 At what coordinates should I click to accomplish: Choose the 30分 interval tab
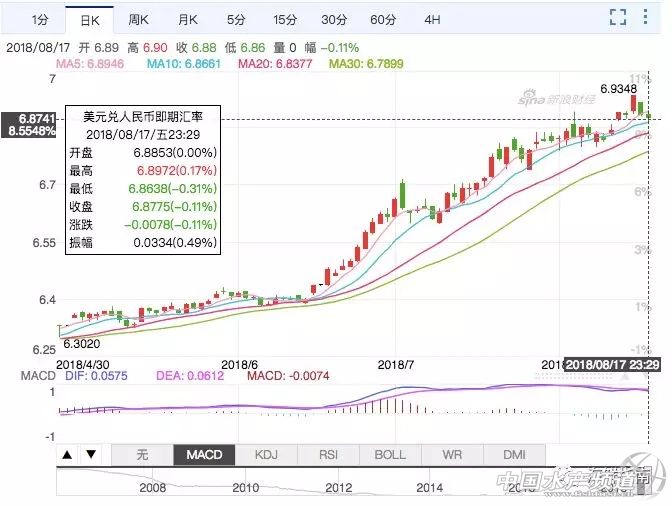(334, 19)
